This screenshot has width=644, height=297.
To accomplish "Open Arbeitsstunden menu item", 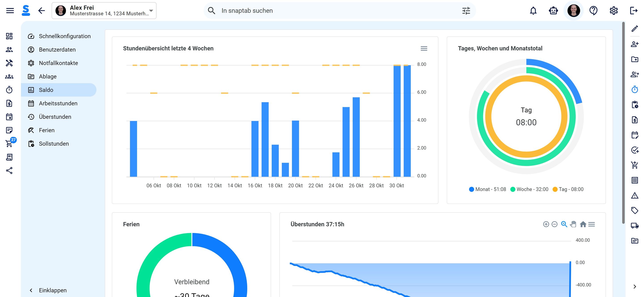I will click(x=59, y=103).
